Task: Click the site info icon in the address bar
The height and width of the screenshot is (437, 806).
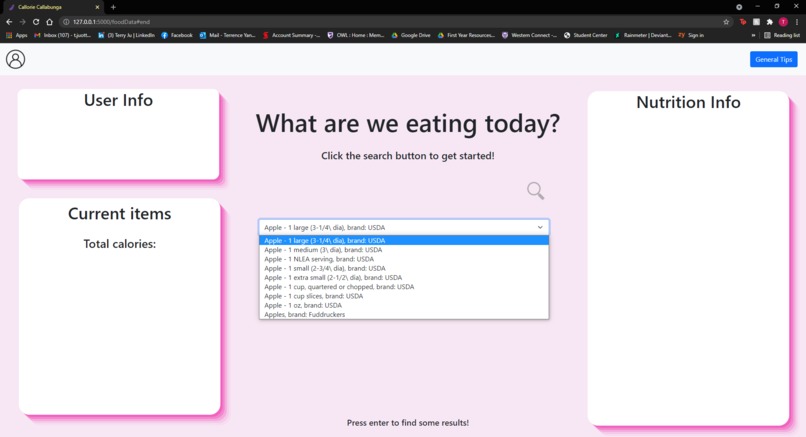Action: coord(66,22)
